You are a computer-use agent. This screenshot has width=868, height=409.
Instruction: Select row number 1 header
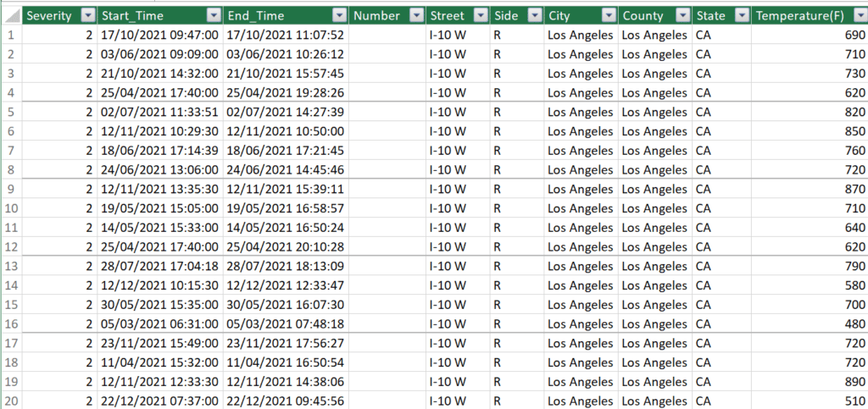tap(11, 36)
